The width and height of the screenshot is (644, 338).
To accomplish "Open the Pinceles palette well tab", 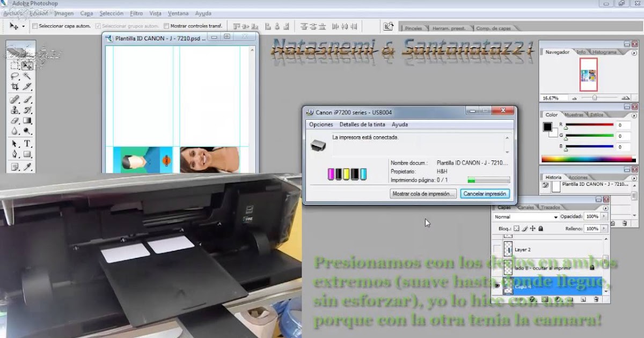I will coord(413,28).
